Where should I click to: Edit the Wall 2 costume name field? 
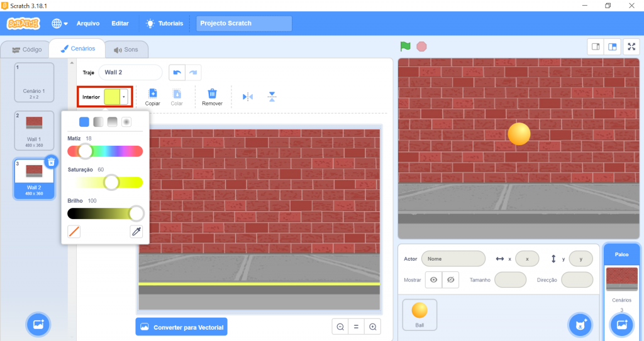130,72
